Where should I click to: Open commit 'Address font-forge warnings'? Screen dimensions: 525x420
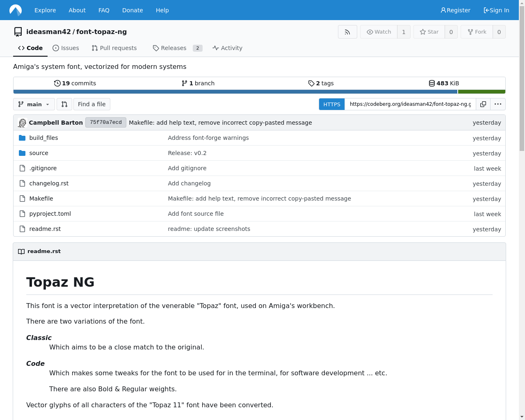click(x=208, y=138)
